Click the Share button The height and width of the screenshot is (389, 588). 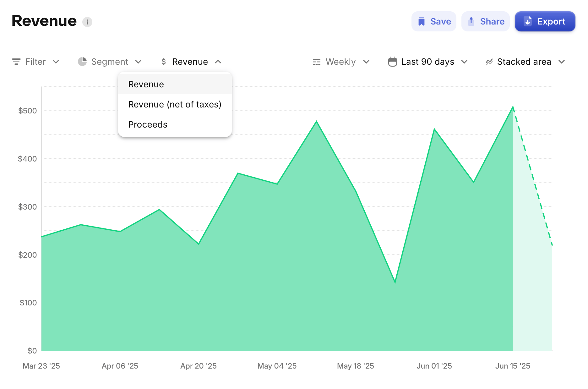485,21
